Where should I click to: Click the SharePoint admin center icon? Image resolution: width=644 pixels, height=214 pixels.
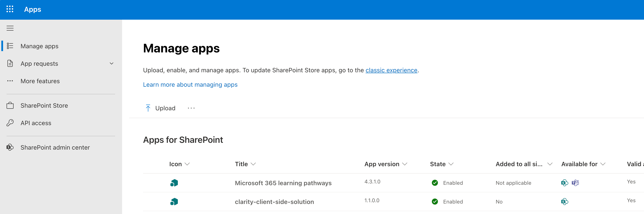10,147
